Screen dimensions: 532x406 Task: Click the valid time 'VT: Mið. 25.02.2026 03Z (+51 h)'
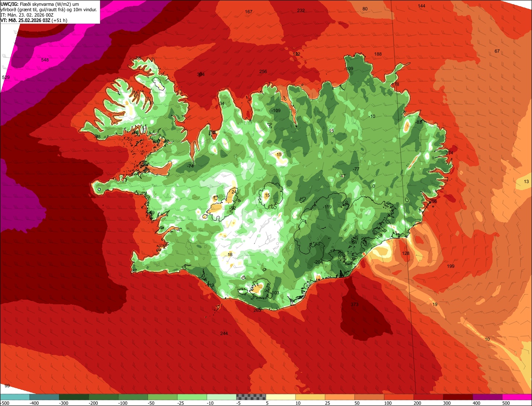click(x=34, y=20)
